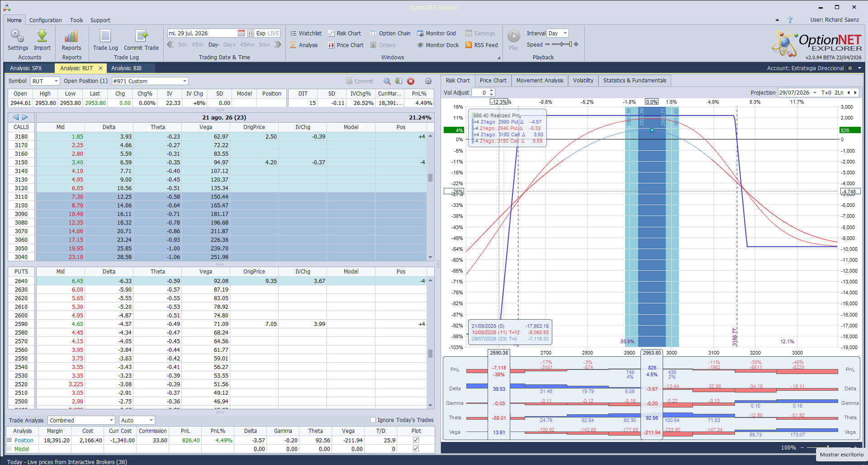Select the 3150 call strike row
The height and width of the screenshot is (465, 868).
tap(217, 162)
